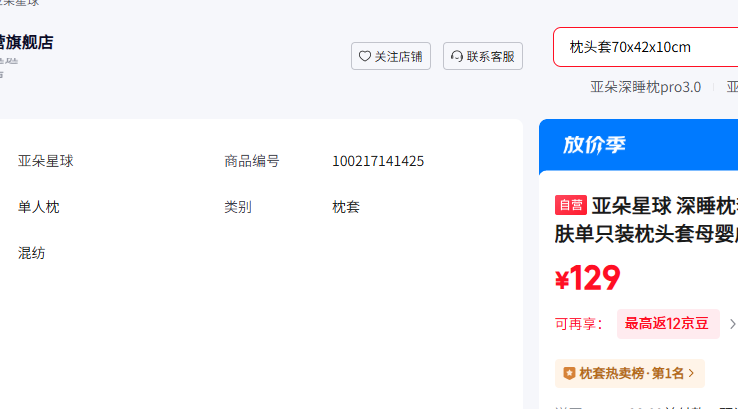Open the 亚朵深睡枕pro3.0 suggested search link

click(x=645, y=87)
